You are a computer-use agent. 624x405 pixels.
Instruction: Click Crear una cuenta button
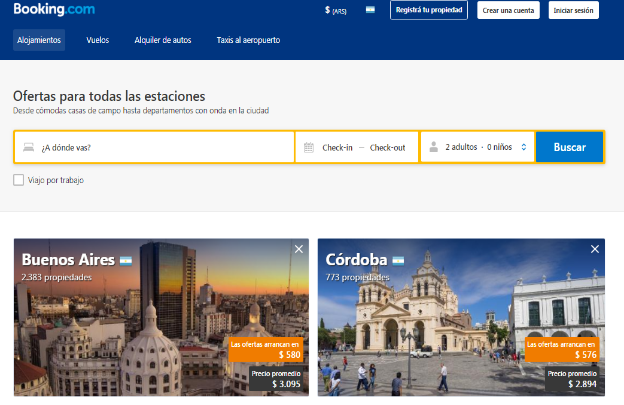point(507,11)
